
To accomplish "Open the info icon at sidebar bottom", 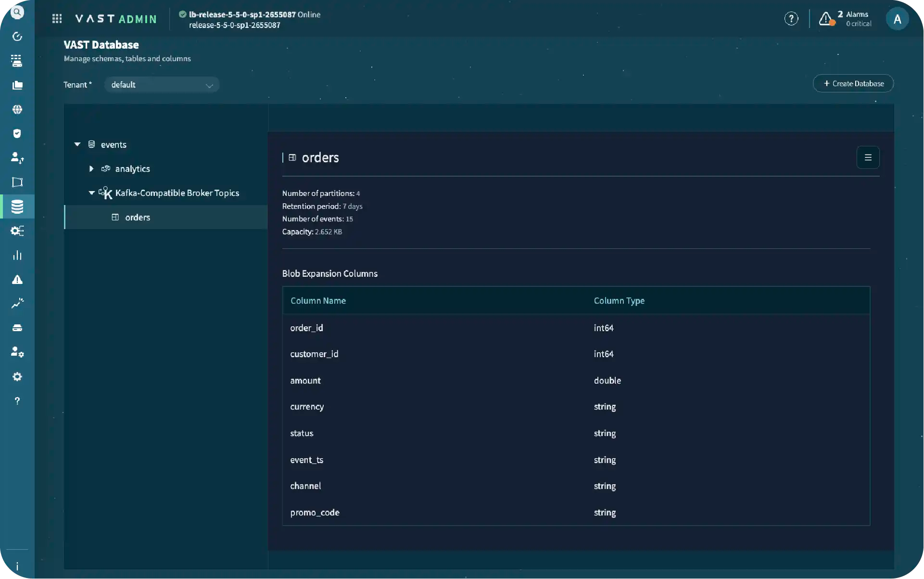I will click(17, 566).
